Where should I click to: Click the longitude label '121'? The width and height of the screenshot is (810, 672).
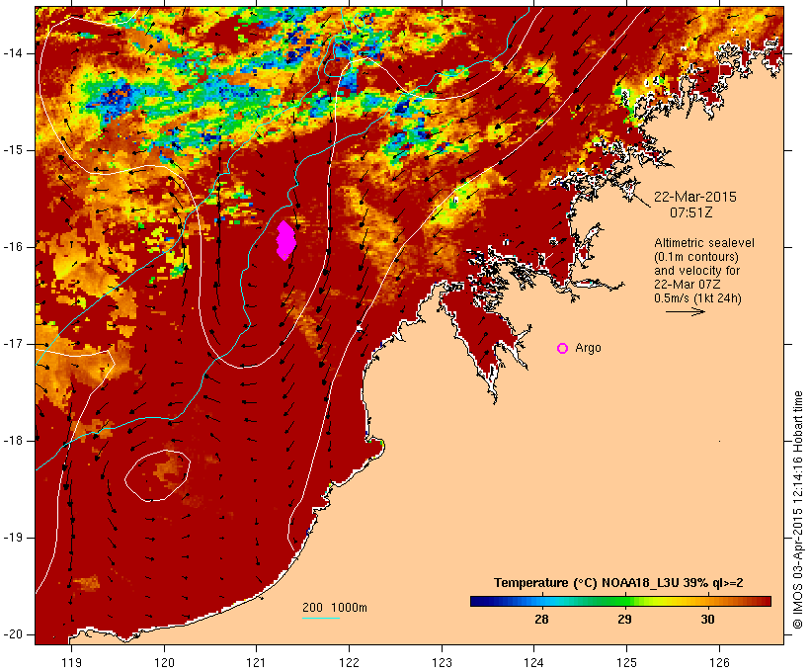(x=256, y=663)
